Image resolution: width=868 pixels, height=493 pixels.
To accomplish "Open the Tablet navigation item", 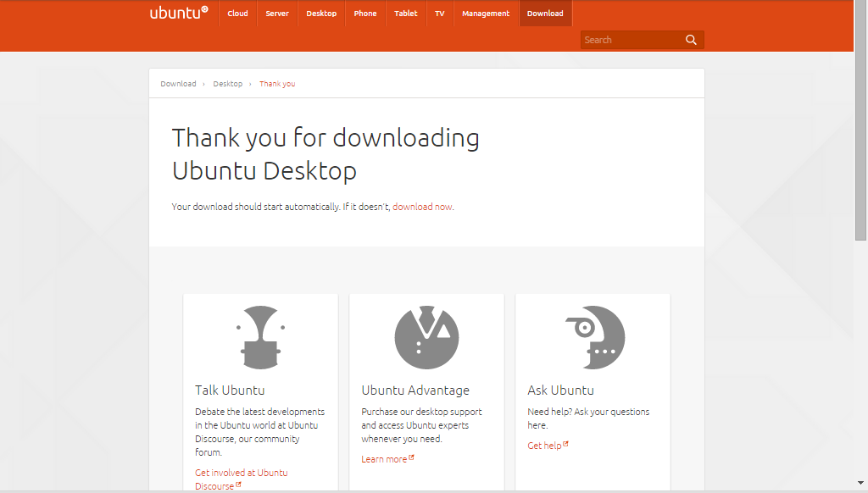I will pyautogui.click(x=406, y=14).
